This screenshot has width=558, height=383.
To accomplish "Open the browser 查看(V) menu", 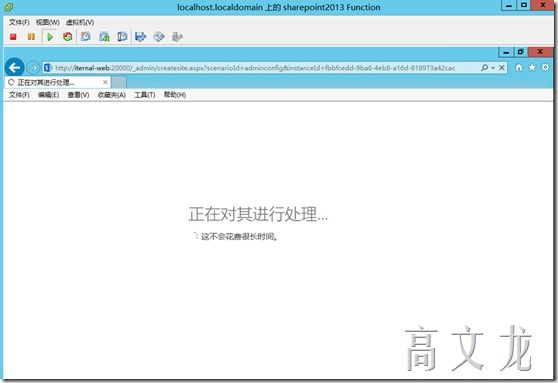I will tap(78, 95).
